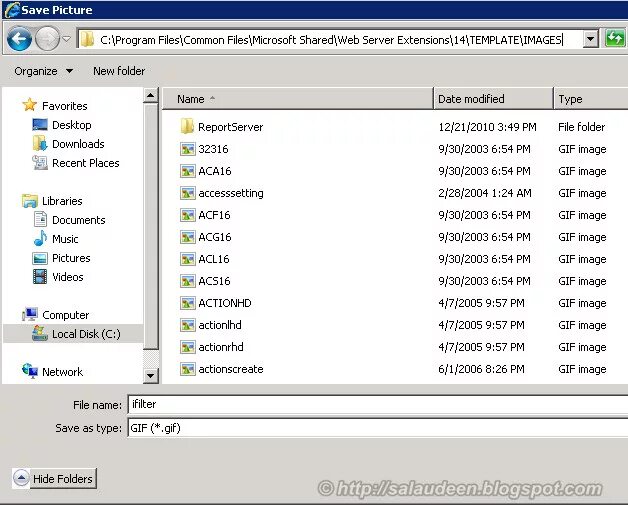Open Music library

click(x=65, y=239)
